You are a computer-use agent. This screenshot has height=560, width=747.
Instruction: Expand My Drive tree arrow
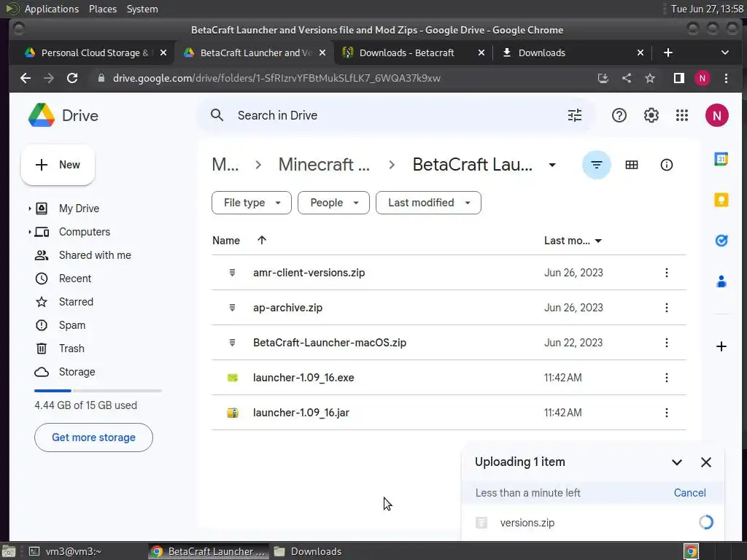(x=29, y=209)
